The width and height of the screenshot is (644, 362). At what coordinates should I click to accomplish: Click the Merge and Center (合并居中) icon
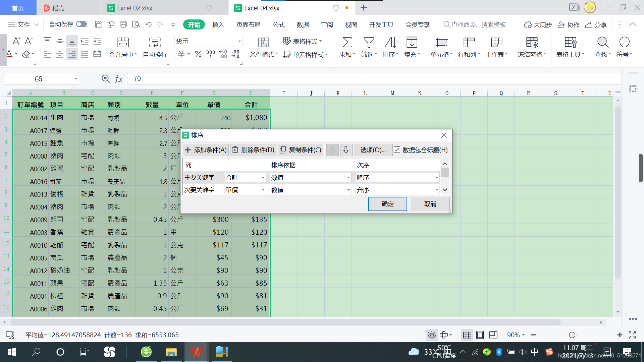(x=123, y=43)
